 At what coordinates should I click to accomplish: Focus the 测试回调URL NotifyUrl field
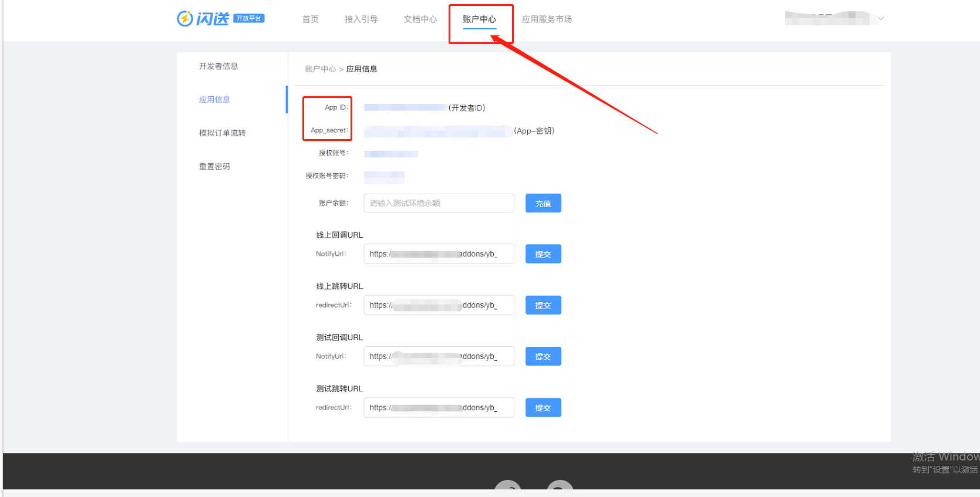point(439,356)
